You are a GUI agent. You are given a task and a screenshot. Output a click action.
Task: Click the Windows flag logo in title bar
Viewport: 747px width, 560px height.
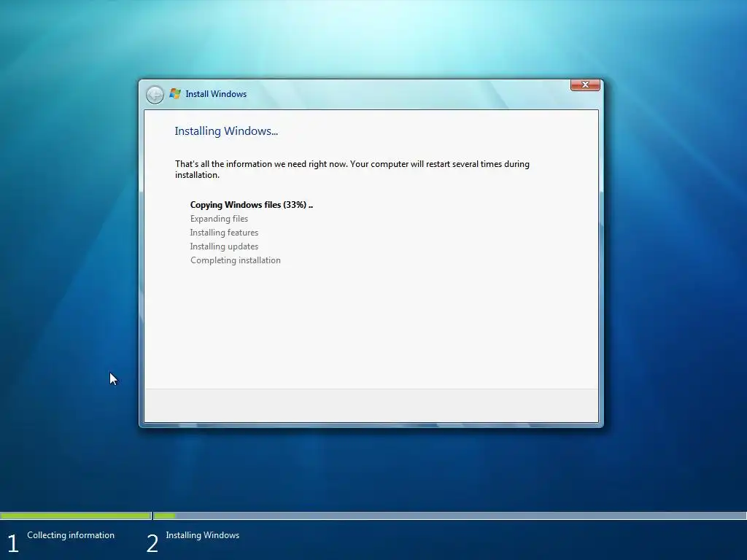coord(175,94)
